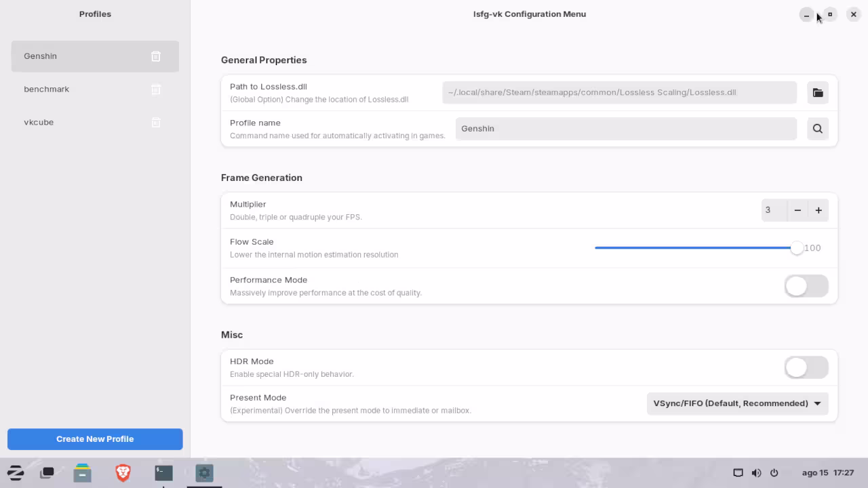Click the Flow Scale value 100

[x=812, y=248]
